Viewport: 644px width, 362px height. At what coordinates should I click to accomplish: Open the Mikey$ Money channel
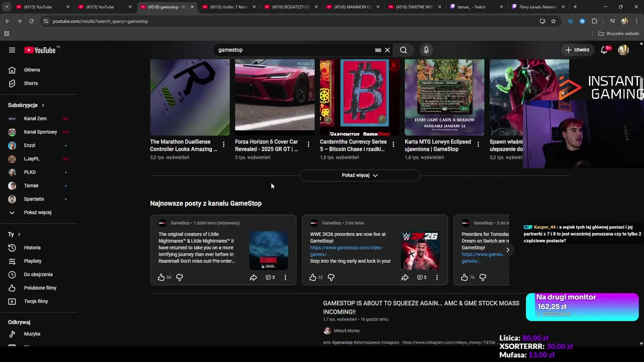click(x=347, y=331)
